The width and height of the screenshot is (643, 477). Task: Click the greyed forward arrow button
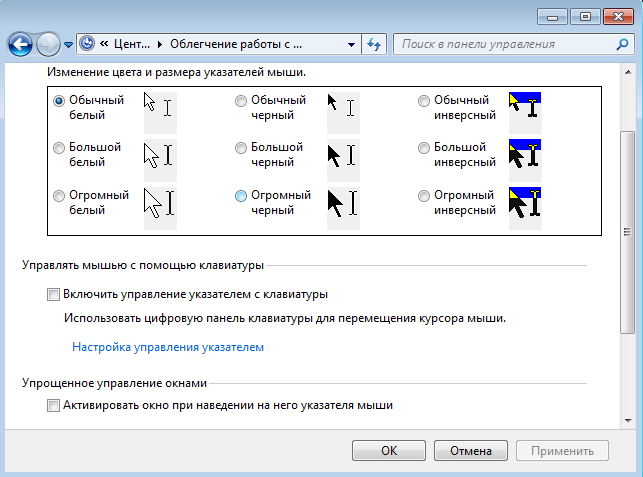pyautogui.click(x=48, y=44)
